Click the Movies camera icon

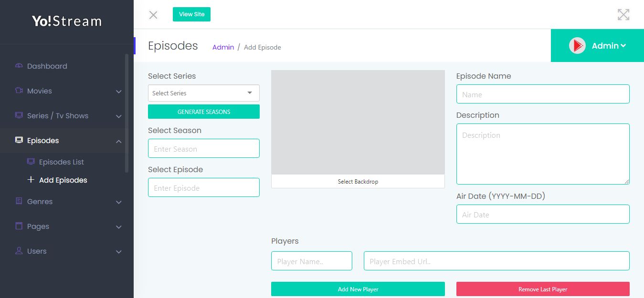point(19,91)
